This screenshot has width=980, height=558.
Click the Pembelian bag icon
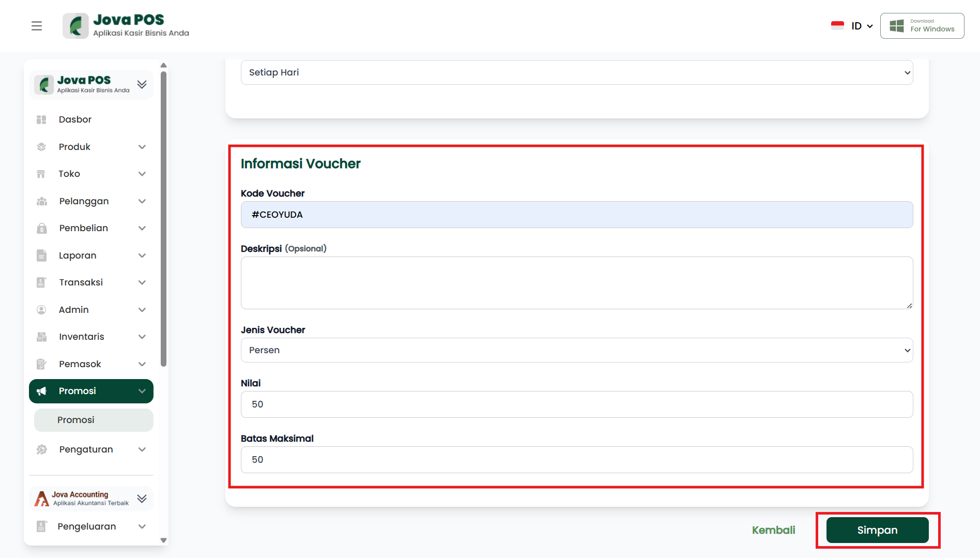42,228
